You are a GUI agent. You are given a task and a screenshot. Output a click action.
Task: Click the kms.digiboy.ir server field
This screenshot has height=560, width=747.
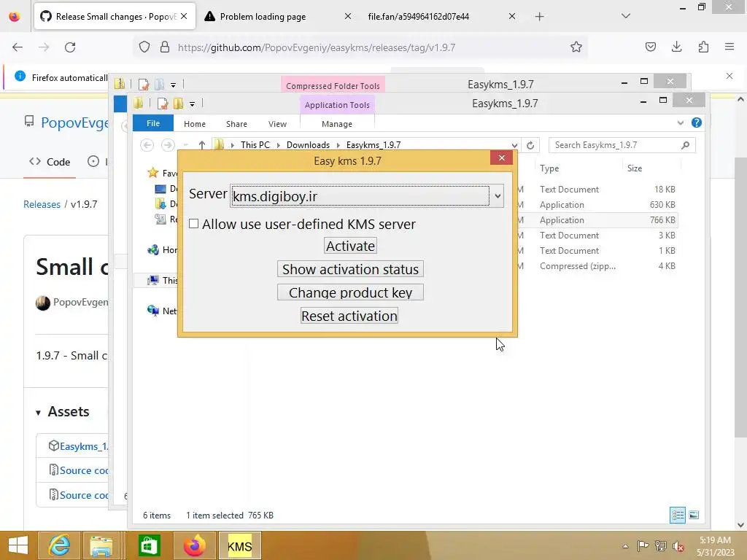click(360, 196)
